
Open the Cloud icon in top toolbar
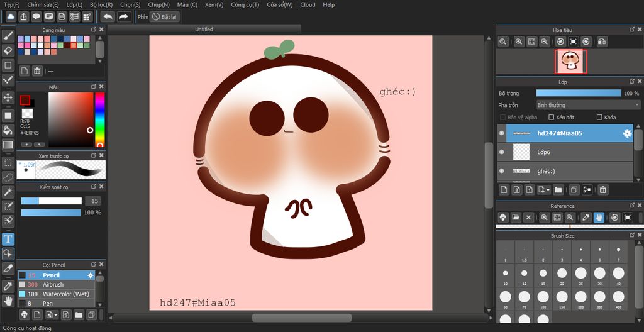click(x=11, y=17)
